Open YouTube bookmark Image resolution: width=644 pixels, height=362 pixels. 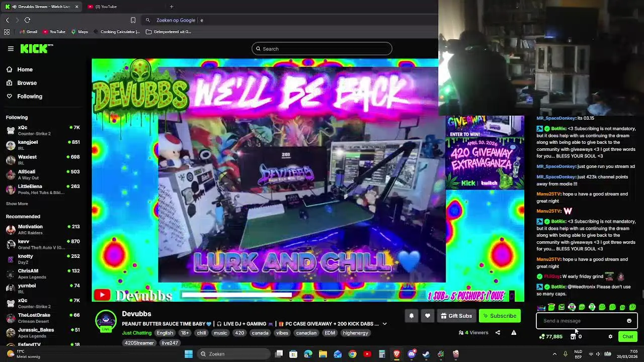[x=54, y=32]
